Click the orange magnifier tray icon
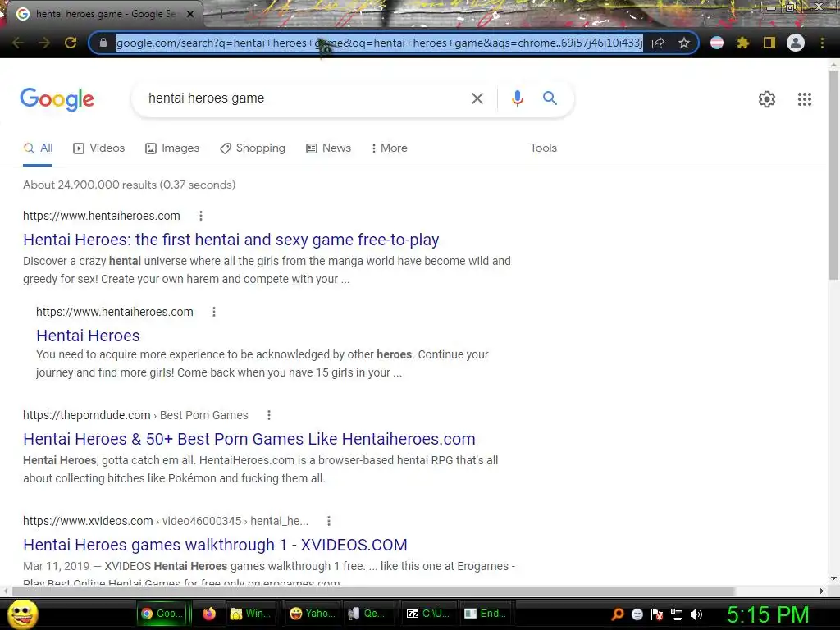 (x=617, y=614)
